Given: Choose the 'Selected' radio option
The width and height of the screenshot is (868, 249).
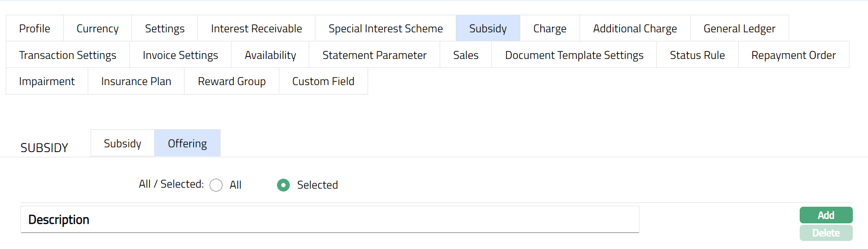Looking at the screenshot, I should pos(284,185).
